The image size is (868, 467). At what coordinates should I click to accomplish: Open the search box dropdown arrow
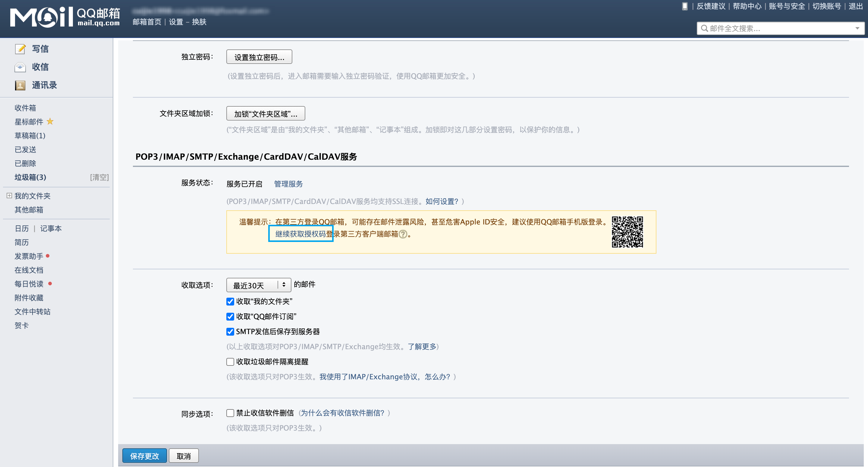(x=857, y=28)
